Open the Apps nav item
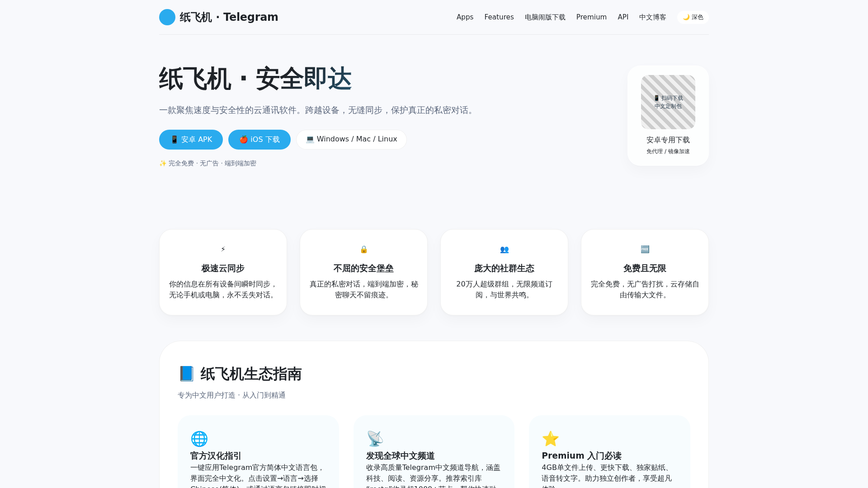 [x=465, y=17]
